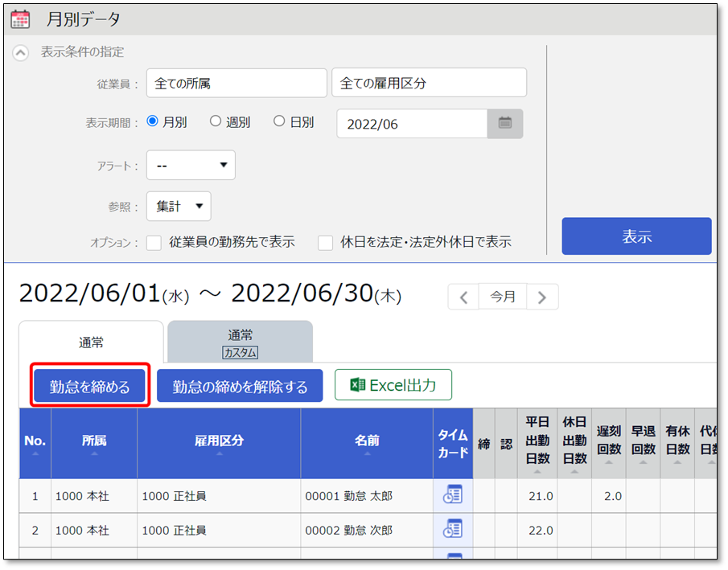Click the calendar picker icon beside 2022/06
This screenshot has width=728, height=570.
(505, 124)
